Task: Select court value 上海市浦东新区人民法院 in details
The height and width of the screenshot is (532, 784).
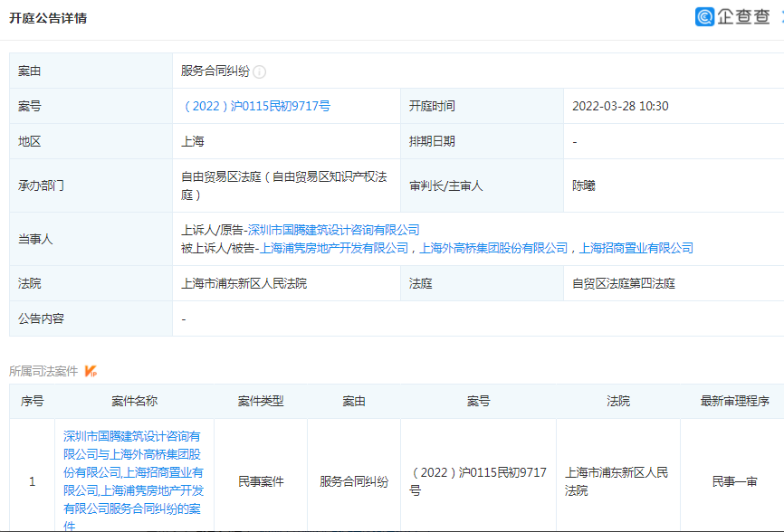Action: coord(244,283)
